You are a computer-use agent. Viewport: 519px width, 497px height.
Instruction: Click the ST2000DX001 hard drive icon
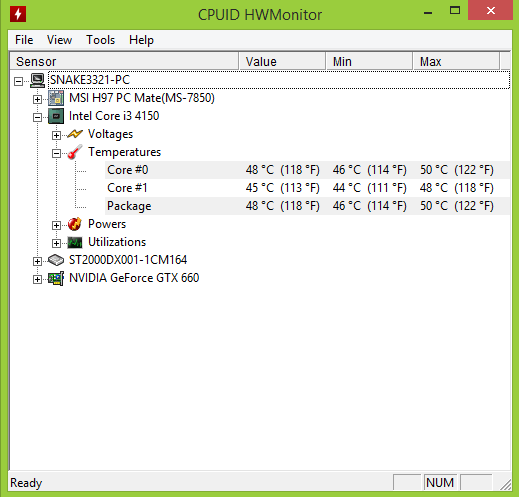56,260
